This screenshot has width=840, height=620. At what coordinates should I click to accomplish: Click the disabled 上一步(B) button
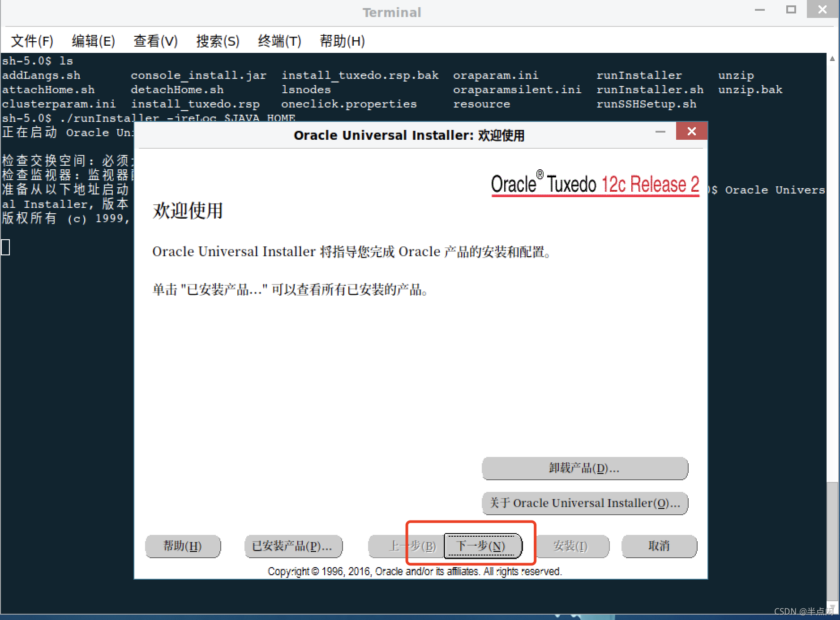point(406,546)
